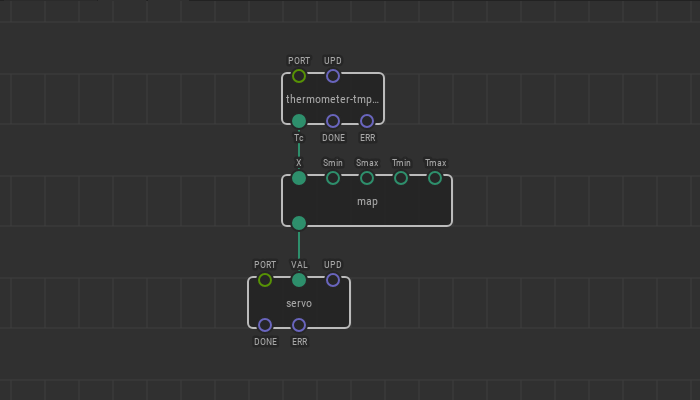Click the Smin pin on map node
Image resolution: width=700 pixels, height=400 pixels.
coord(333,178)
